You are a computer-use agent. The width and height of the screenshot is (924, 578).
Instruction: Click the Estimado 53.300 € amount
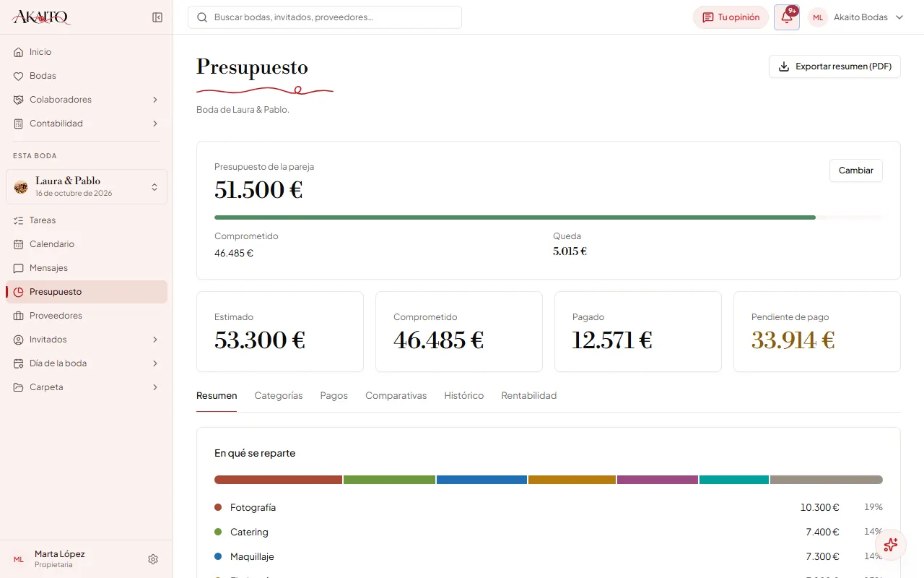click(260, 340)
